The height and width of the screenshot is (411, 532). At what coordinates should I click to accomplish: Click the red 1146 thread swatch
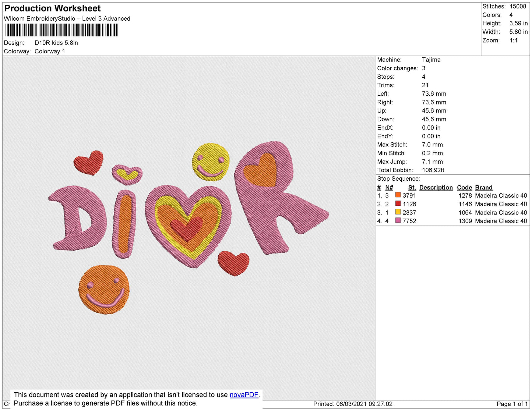(398, 203)
